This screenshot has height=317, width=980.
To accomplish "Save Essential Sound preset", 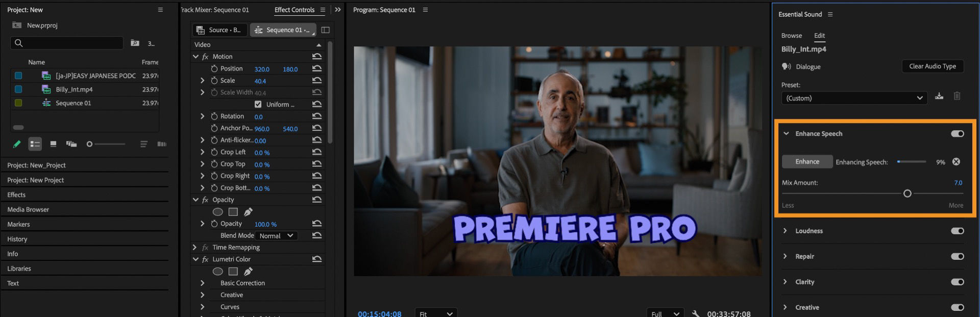I will coord(939,96).
